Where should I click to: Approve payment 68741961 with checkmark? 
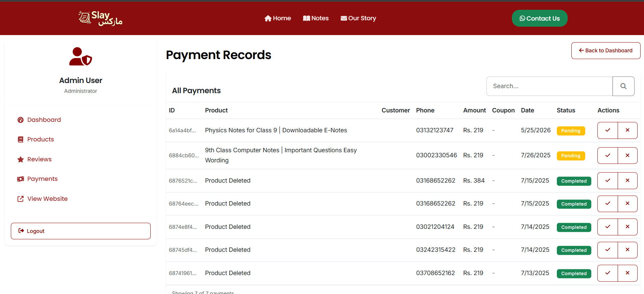[x=608, y=273]
